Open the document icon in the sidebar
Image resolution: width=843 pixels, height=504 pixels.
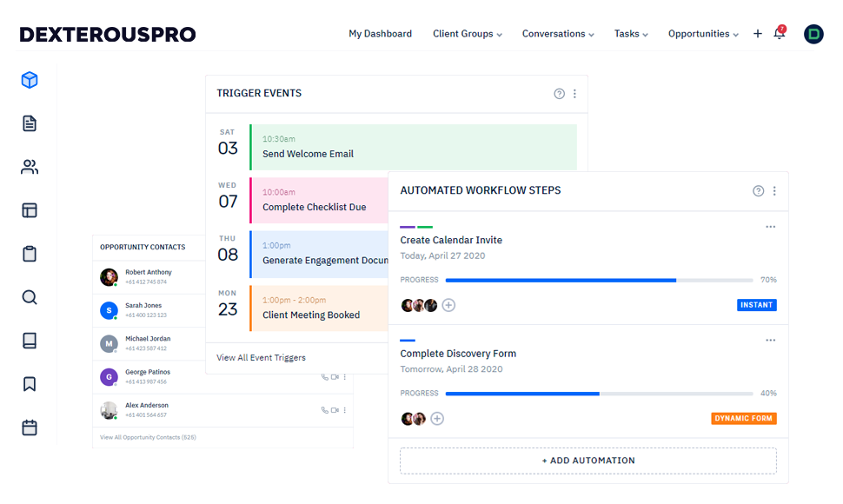tap(30, 123)
